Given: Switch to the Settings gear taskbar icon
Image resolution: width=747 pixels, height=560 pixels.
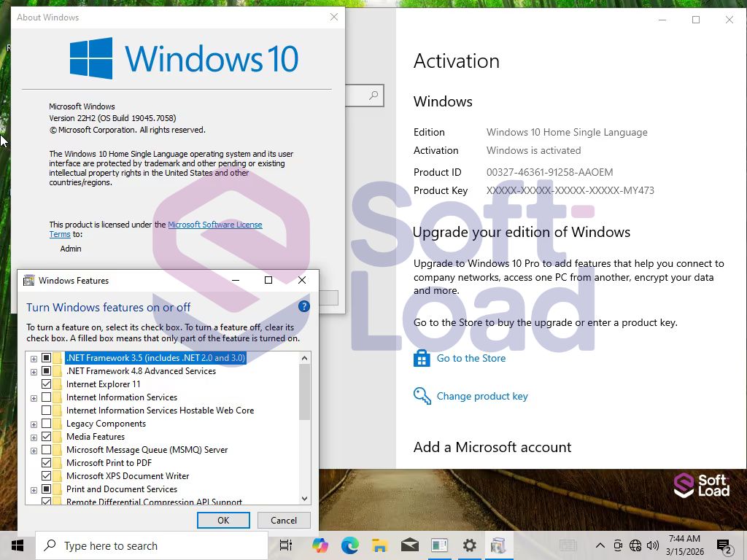Looking at the screenshot, I should (469, 545).
